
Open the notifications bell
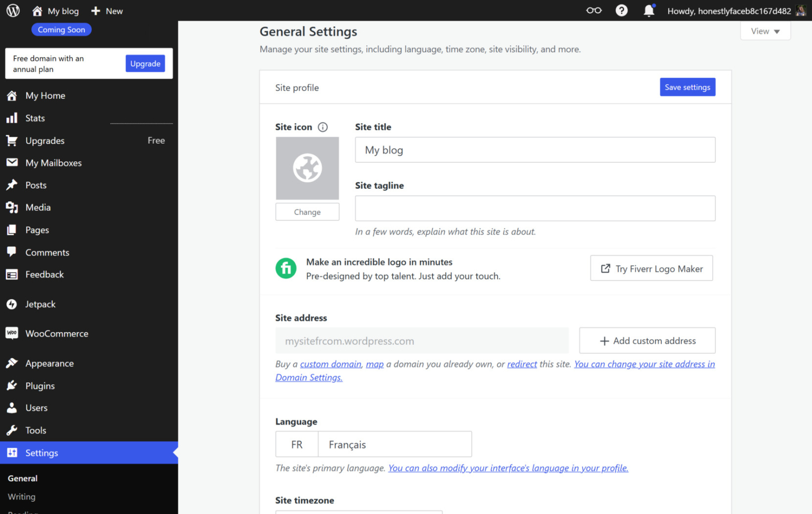click(649, 10)
